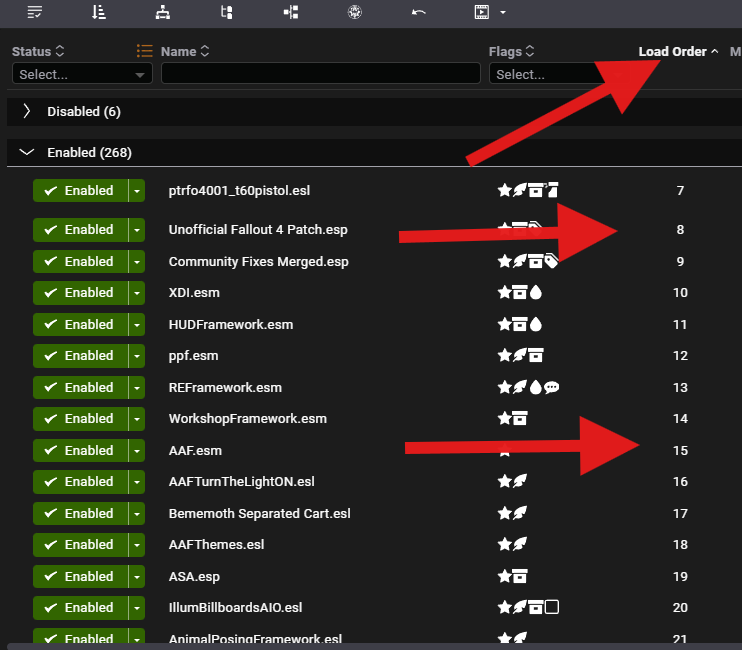Image resolution: width=742 pixels, height=650 pixels.
Task: Click the archive box flag in WorkshopFramework.esm row
Action: (x=520, y=419)
